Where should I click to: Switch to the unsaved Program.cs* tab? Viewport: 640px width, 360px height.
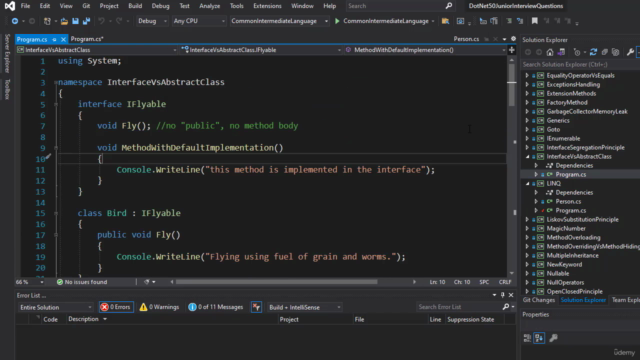87,39
